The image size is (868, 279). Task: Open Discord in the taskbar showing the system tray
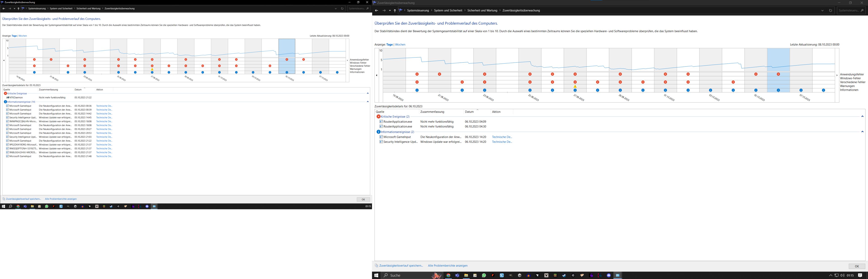point(609,275)
